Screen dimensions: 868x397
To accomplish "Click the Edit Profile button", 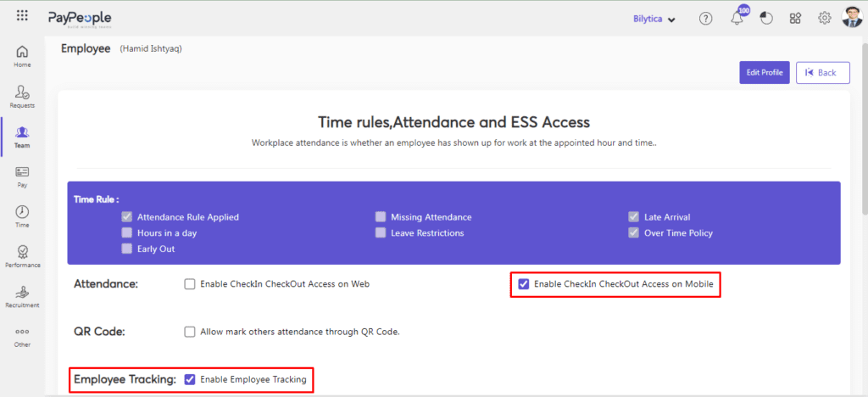I will 765,72.
